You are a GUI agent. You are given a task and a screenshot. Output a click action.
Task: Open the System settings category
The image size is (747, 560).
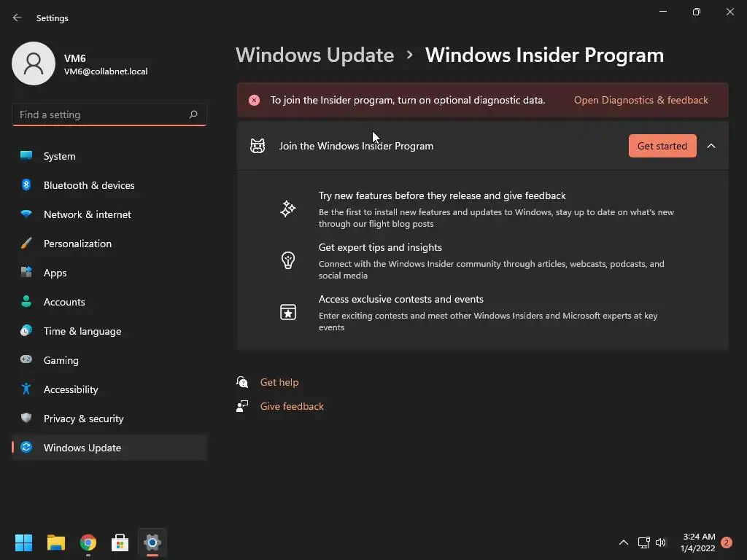click(x=109, y=156)
